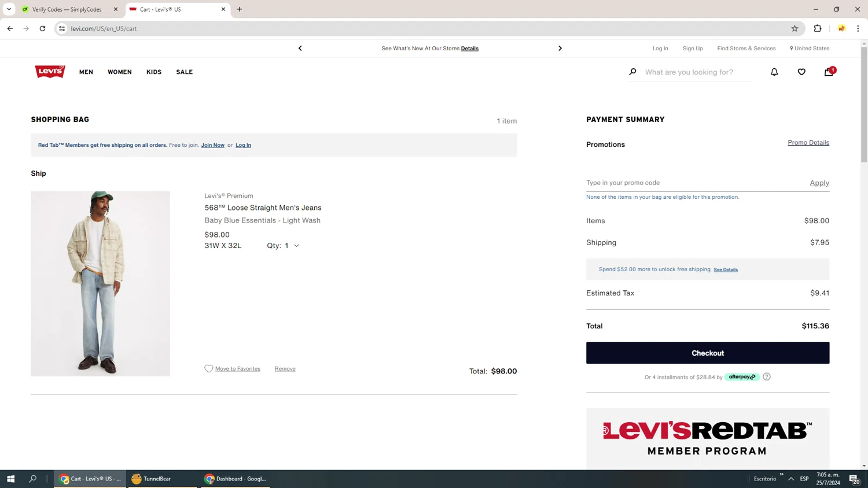Open 568 Loose Straight Men's Jeans title
This screenshot has width=868, height=488.
tap(263, 208)
